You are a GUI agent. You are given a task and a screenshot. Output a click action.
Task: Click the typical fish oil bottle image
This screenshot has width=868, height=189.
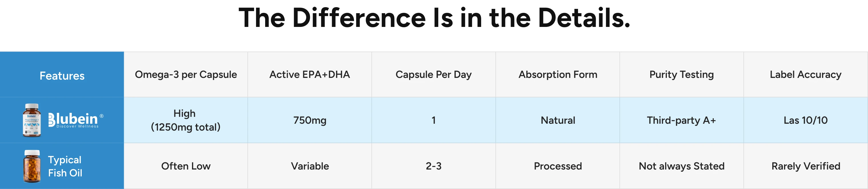(32, 166)
